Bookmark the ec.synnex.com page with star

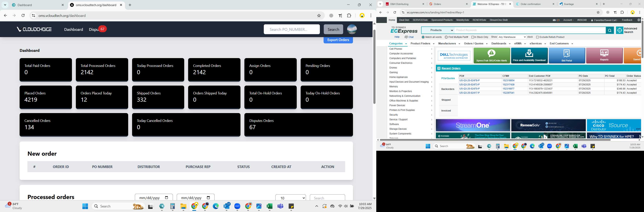(x=598, y=12)
